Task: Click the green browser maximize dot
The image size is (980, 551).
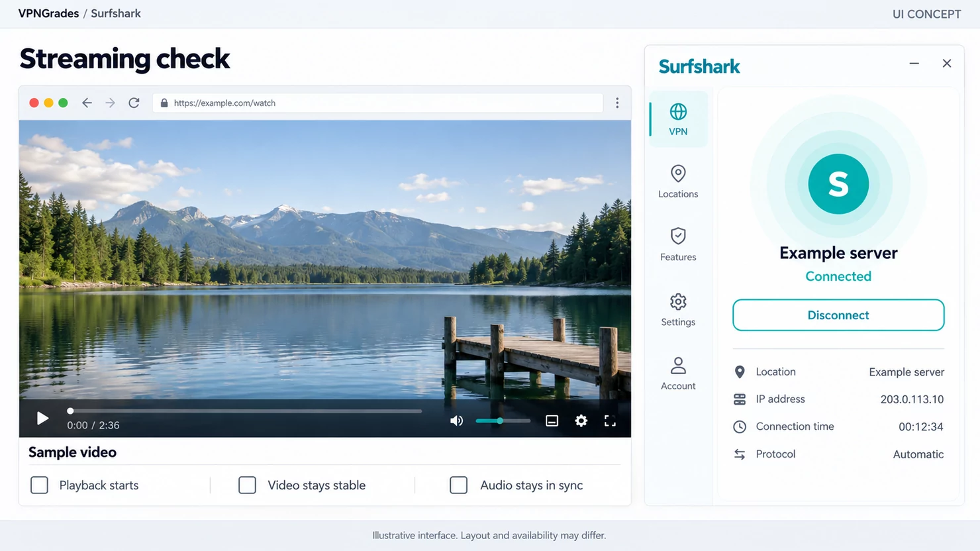Action: (63, 103)
